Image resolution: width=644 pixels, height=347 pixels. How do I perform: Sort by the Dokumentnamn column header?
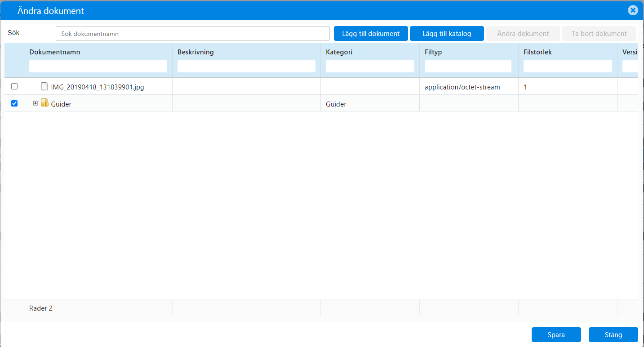[x=55, y=52]
